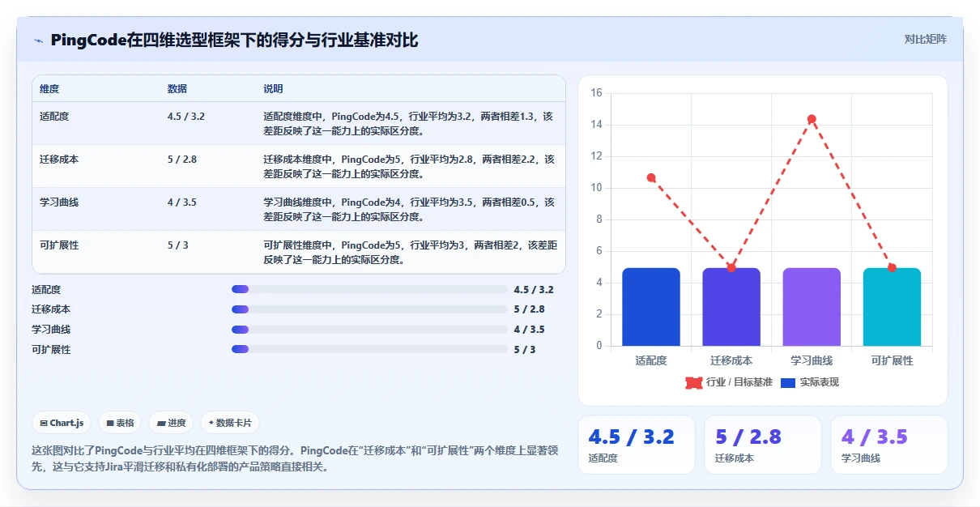Click the 可扩展性 progress bar

pyautogui.click(x=369, y=350)
